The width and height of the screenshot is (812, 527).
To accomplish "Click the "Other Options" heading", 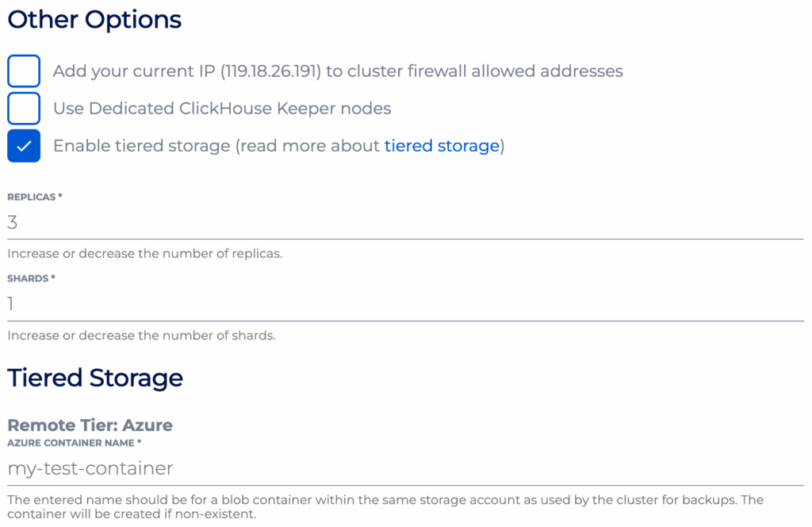I will click(x=94, y=20).
